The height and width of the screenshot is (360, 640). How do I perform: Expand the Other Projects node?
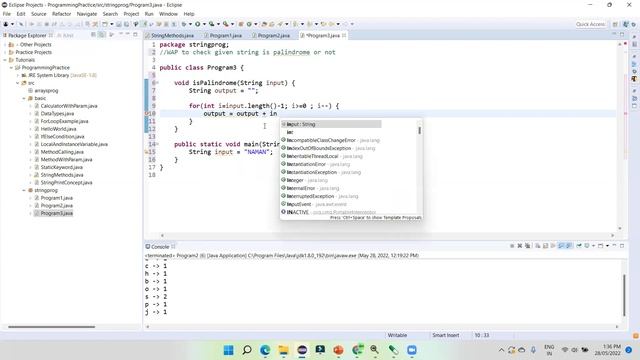pyautogui.click(x=5, y=44)
